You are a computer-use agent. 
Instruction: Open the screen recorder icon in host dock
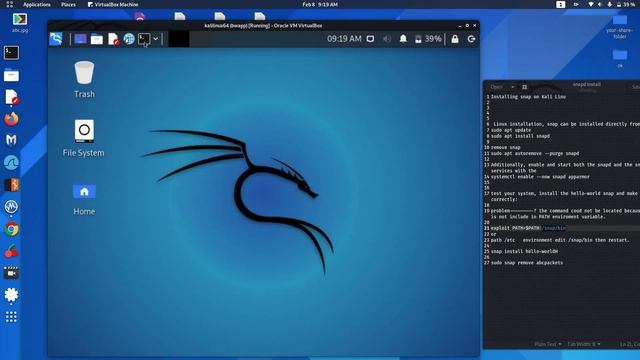[11, 273]
